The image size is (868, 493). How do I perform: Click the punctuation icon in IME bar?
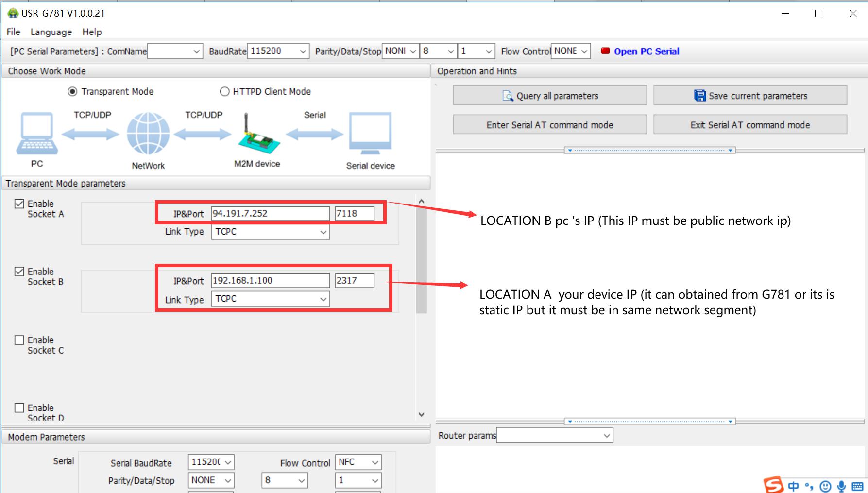click(x=809, y=486)
